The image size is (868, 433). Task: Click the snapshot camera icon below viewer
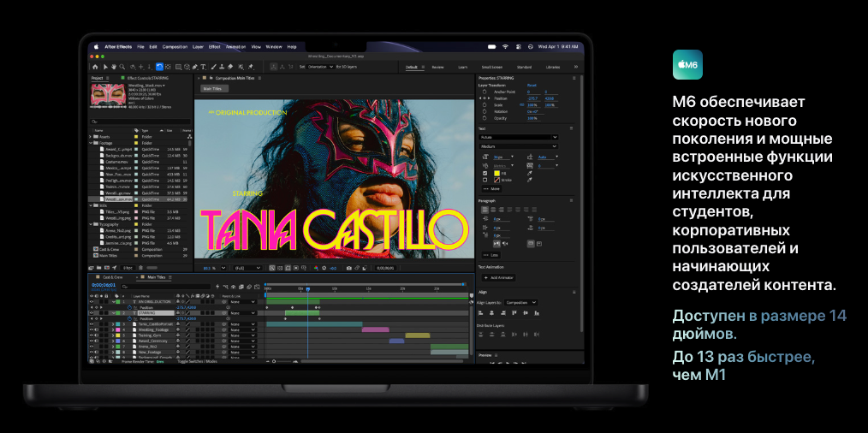tap(348, 268)
